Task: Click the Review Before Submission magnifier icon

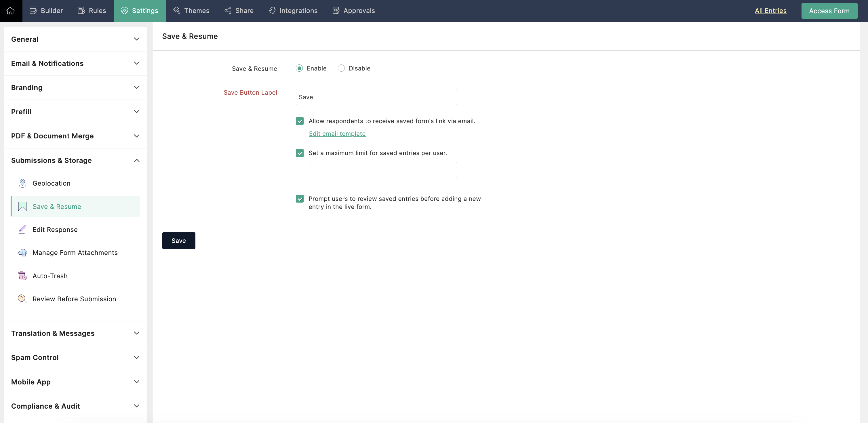Action: 22,299
